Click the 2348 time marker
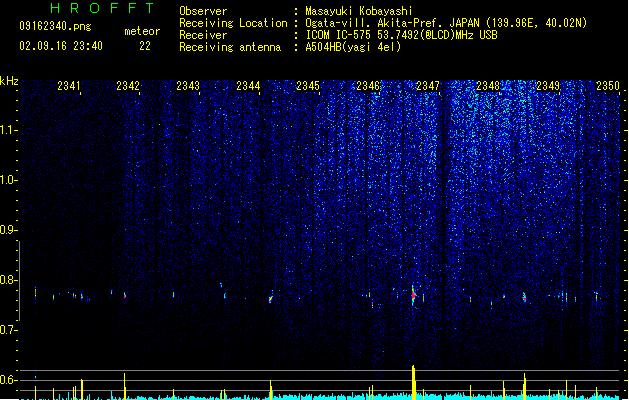 point(488,86)
